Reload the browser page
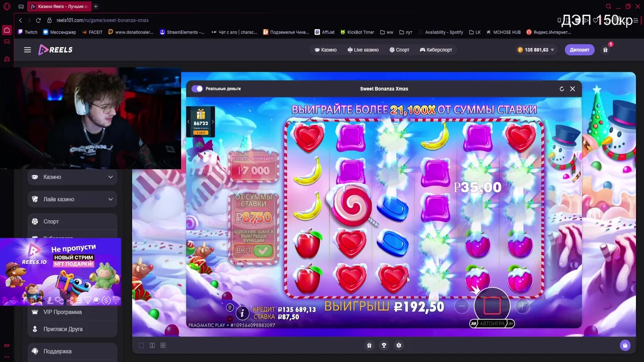 tap(38, 20)
